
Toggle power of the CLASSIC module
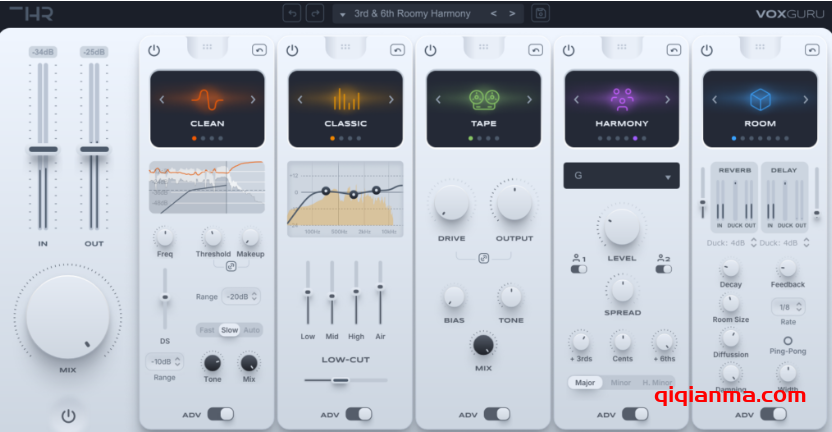pos(292,50)
